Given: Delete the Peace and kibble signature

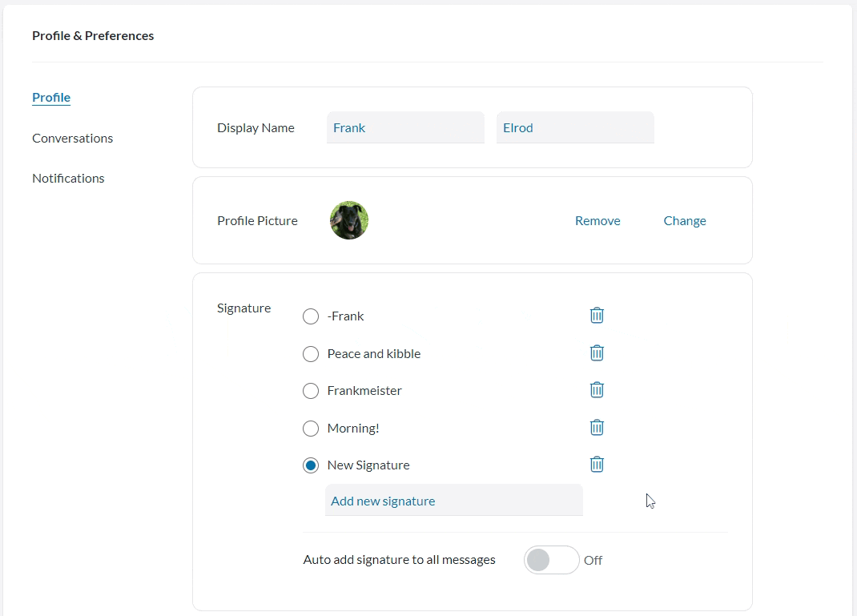Looking at the screenshot, I should [597, 353].
